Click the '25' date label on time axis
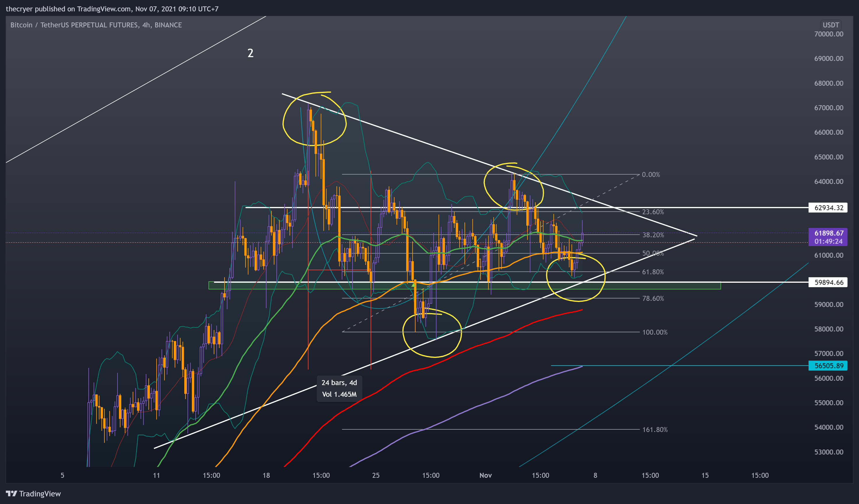859x504 pixels. (x=376, y=475)
